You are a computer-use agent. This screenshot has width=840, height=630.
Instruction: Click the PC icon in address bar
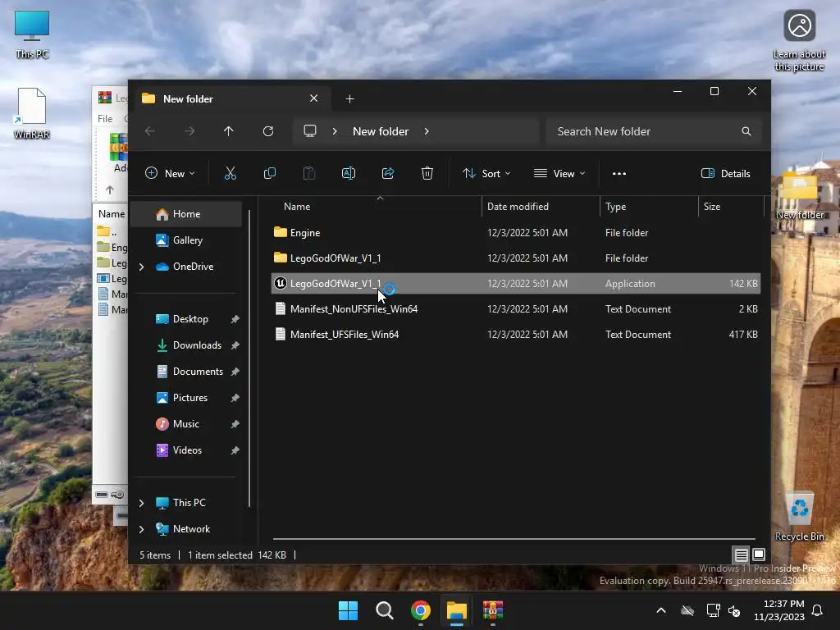pos(310,130)
